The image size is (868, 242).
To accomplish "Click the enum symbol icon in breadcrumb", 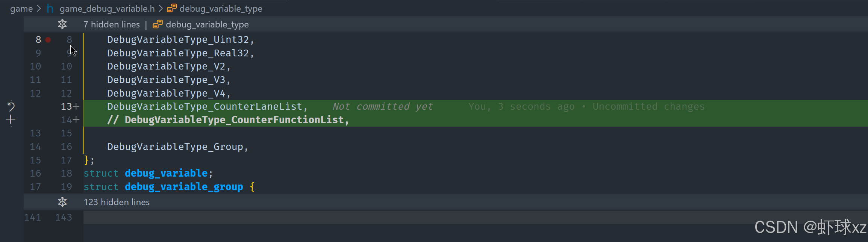I will [x=172, y=8].
